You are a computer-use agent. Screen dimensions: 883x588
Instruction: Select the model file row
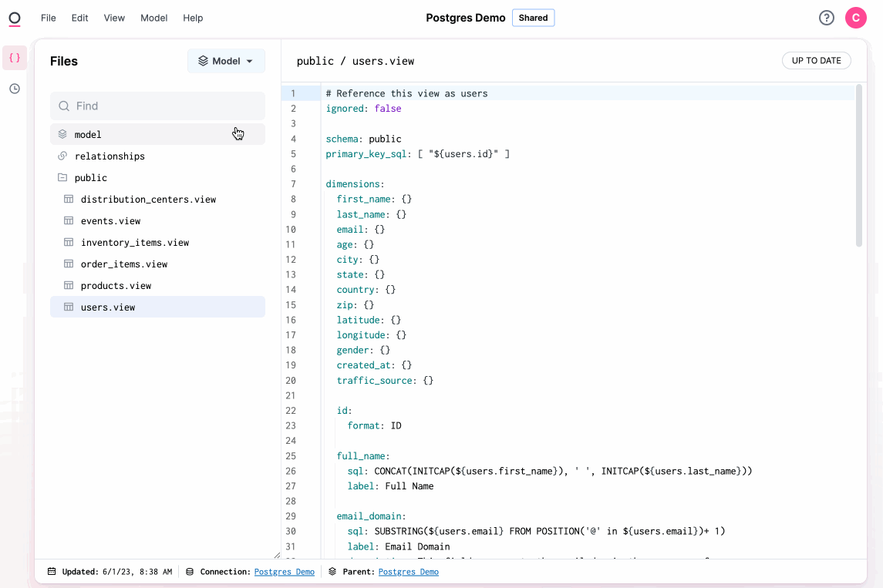coord(157,135)
